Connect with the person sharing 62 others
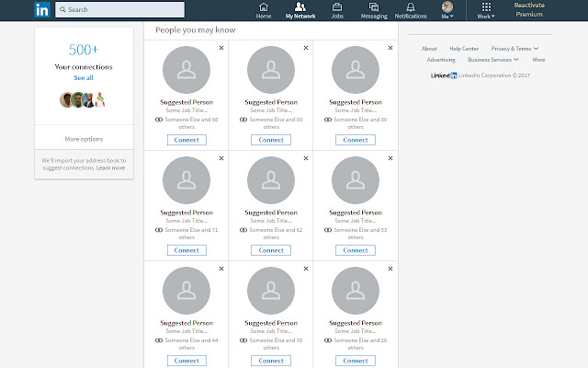The height and width of the screenshot is (368, 588). 271,250
